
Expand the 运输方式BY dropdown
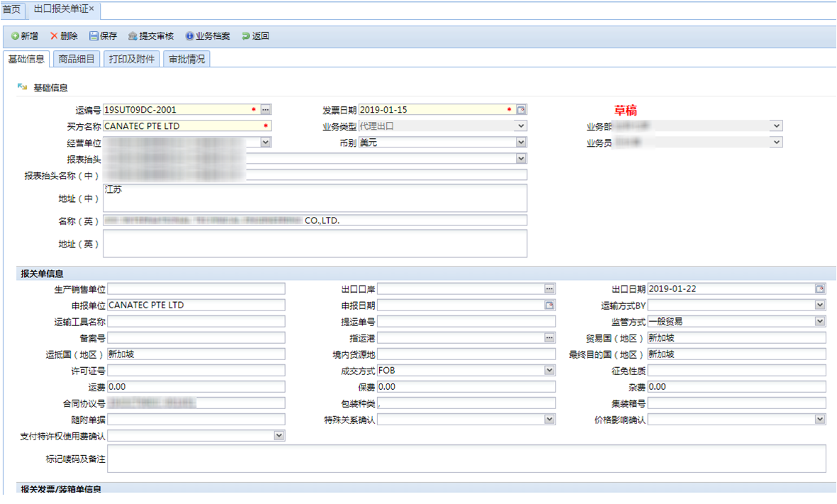coord(820,306)
